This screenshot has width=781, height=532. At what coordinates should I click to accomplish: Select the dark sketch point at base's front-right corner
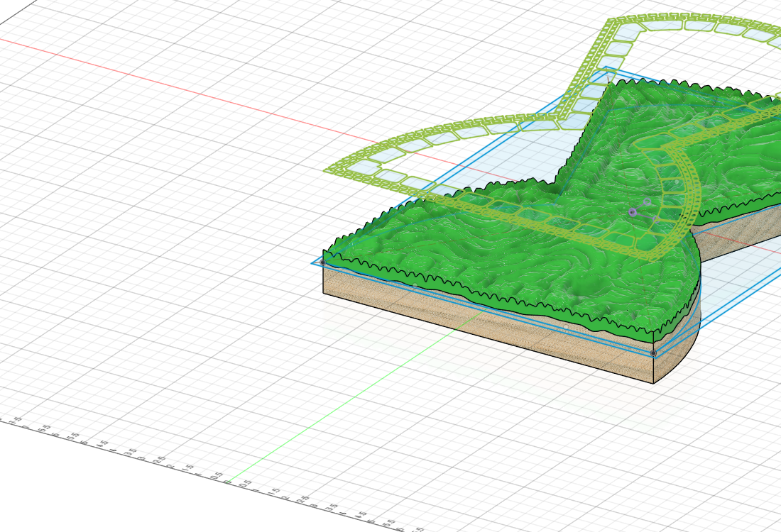tap(653, 353)
